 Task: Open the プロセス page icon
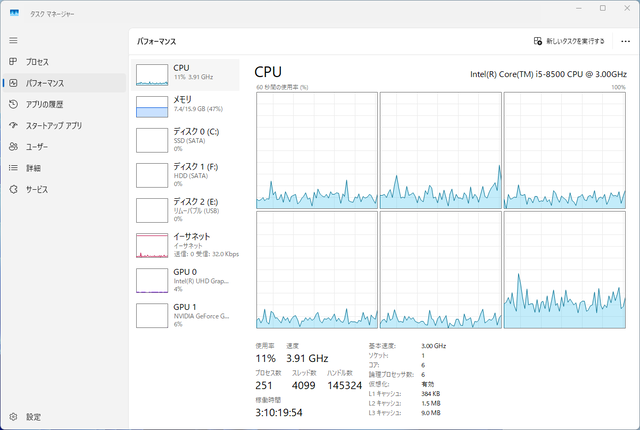point(13,62)
